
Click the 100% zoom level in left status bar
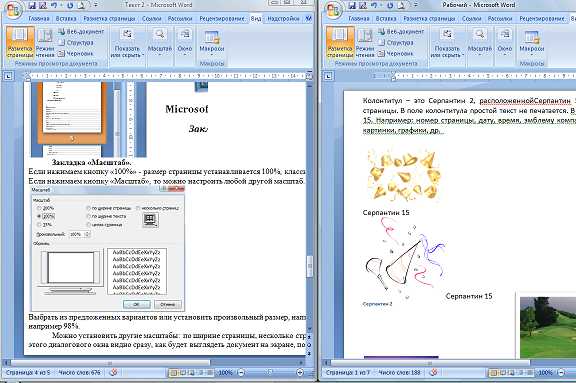click(226, 372)
